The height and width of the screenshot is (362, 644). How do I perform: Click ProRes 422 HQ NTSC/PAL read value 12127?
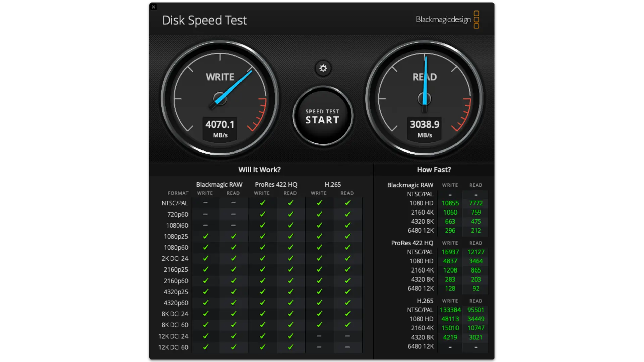pyautogui.click(x=476, y=252)
